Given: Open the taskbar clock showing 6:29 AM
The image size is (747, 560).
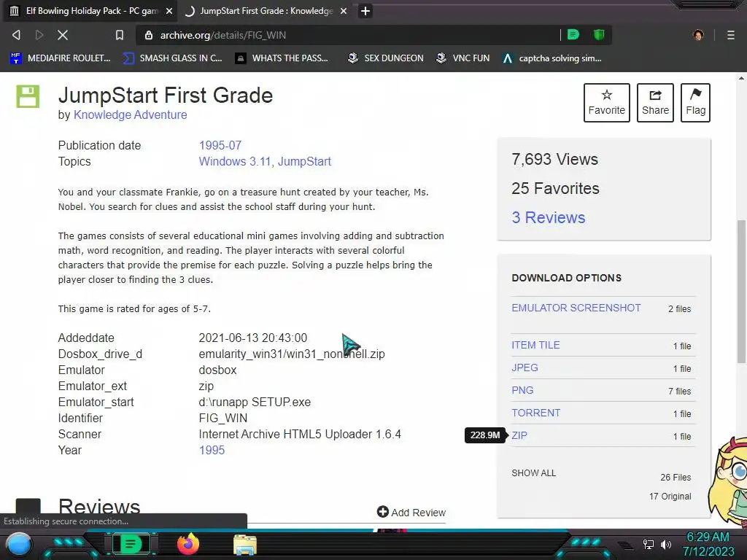Looking at the screenshot, I should pos(708,544).
